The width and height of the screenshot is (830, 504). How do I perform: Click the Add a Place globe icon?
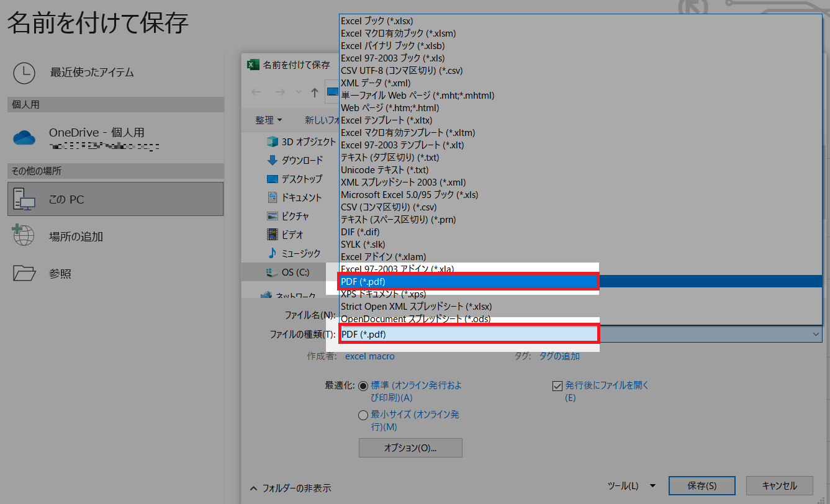(24, 236)
